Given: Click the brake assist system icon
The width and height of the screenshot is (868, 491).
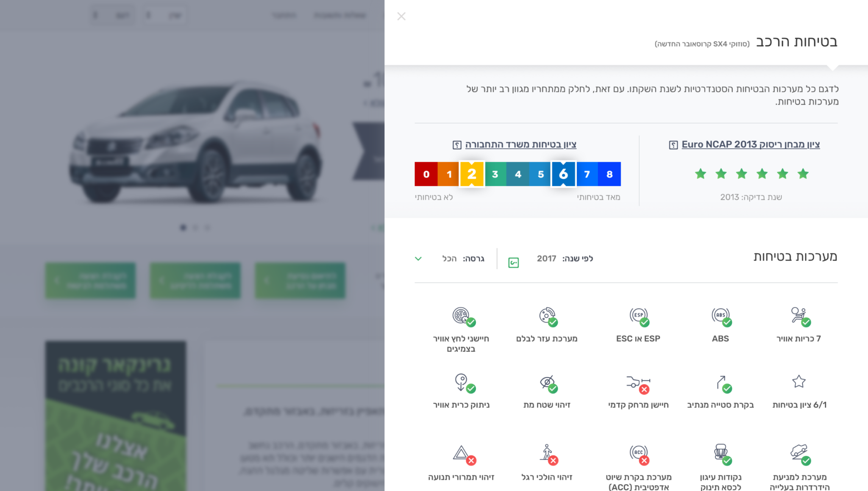Looking at the screenshot, I should 548,316.
